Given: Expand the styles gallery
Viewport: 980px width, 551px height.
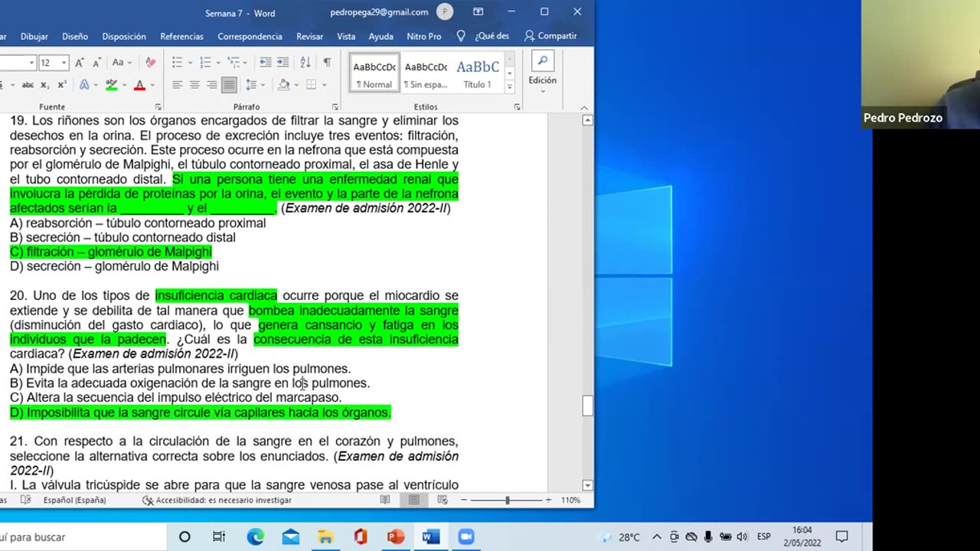Looking at the screenshot, I should (509, 87).
